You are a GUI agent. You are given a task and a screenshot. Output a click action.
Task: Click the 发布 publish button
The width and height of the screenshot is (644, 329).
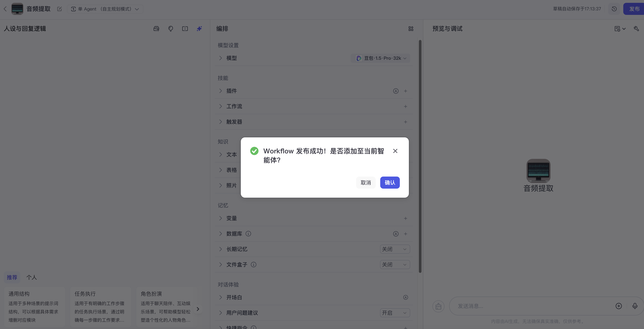[x=634, y=9]
